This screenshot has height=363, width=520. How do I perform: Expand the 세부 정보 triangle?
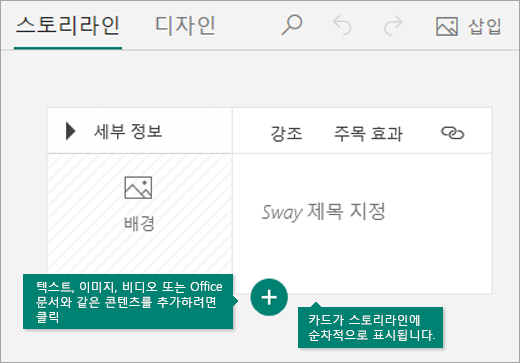(x=70, y=131)
